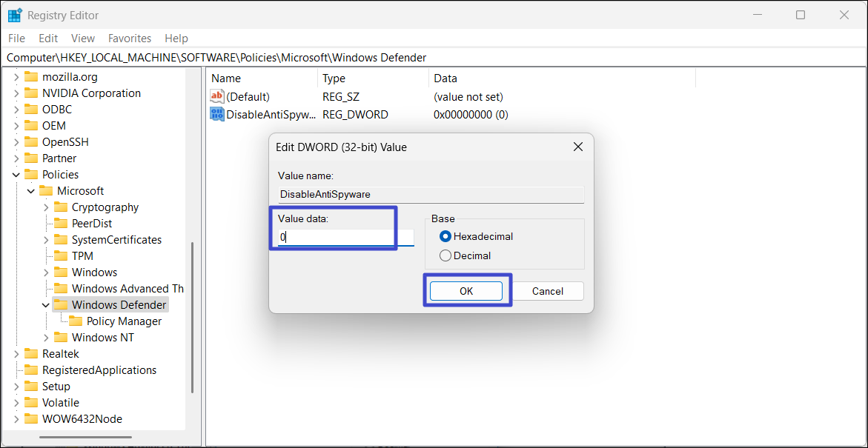Expand the NVIDIA Corporation key

(x=16, y=93)
